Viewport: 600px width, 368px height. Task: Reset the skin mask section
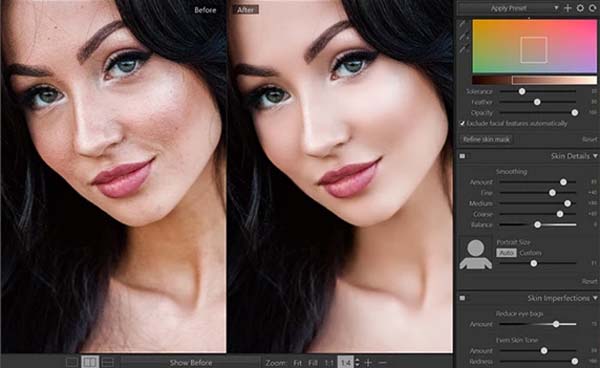pos(589,140)
